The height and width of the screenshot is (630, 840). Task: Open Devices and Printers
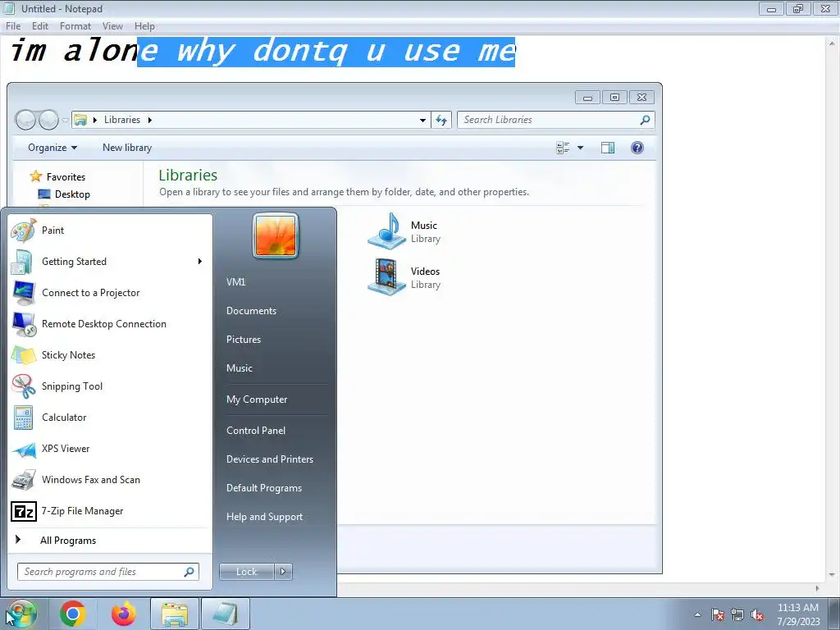269,459
